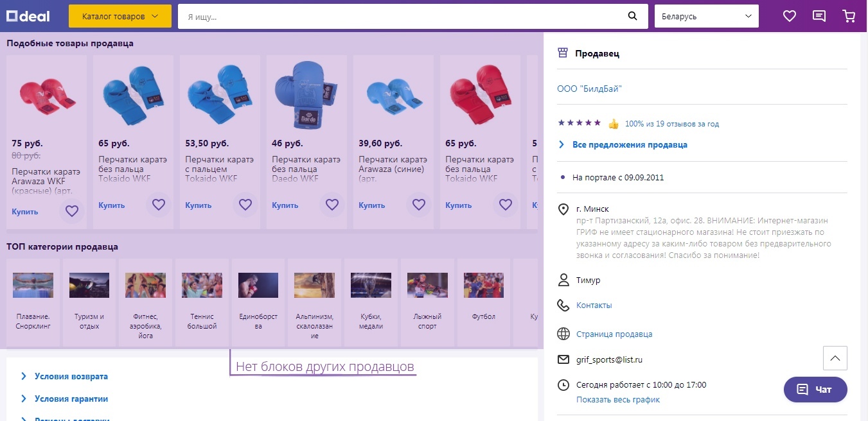The image size is (868, 421).
Task: Click the deal logo
Action: [x=28, y=16]
